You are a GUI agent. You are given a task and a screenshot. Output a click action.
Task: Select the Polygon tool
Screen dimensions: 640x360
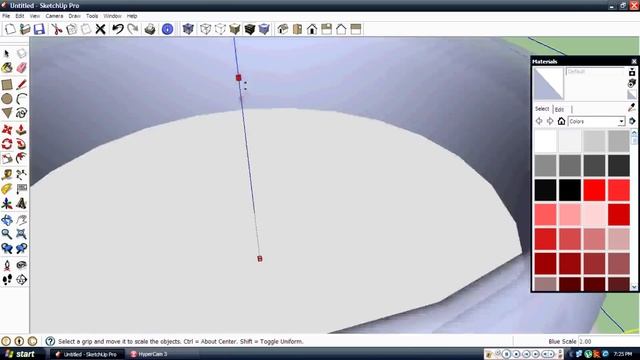pyautogui.click(x=7, y=113)
